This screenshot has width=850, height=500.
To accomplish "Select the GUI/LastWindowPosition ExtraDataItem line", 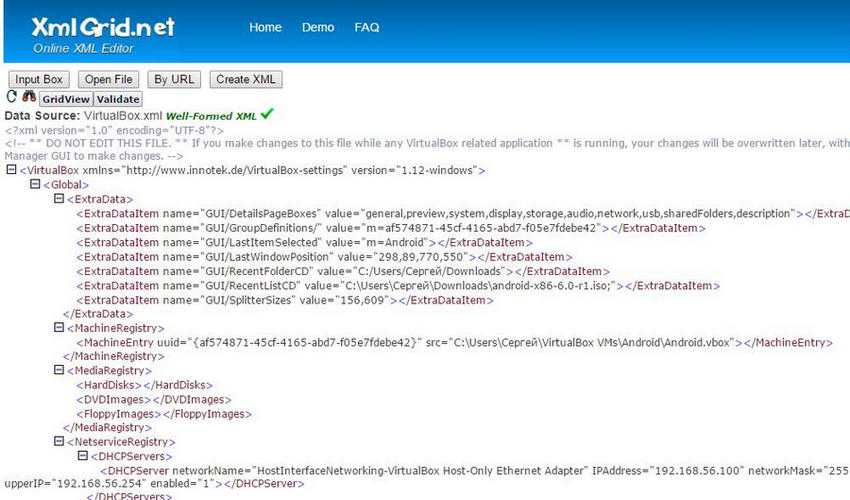I will 324,257.
